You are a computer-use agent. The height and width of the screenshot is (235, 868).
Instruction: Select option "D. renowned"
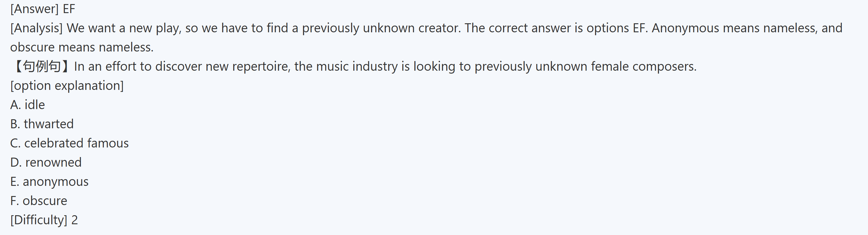46,163
